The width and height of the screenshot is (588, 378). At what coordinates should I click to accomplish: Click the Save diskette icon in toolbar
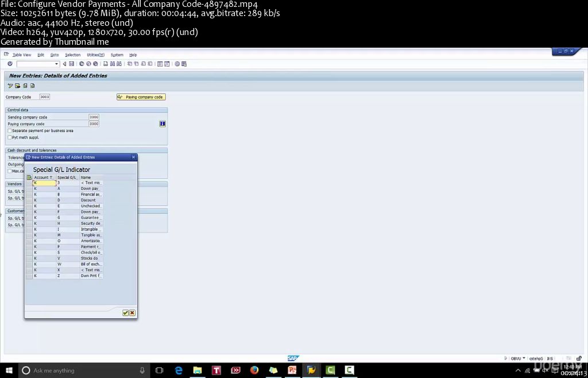[72, 64]
